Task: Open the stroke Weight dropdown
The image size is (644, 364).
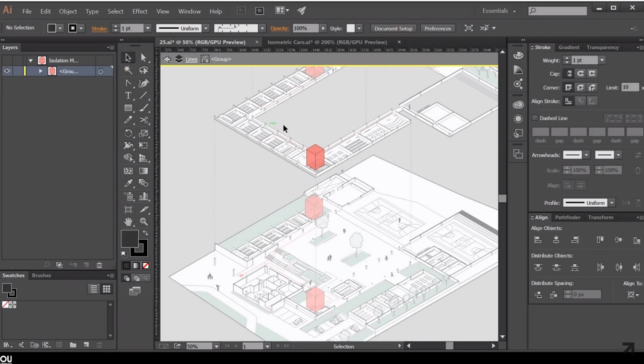Action: [x=602, y=60]
